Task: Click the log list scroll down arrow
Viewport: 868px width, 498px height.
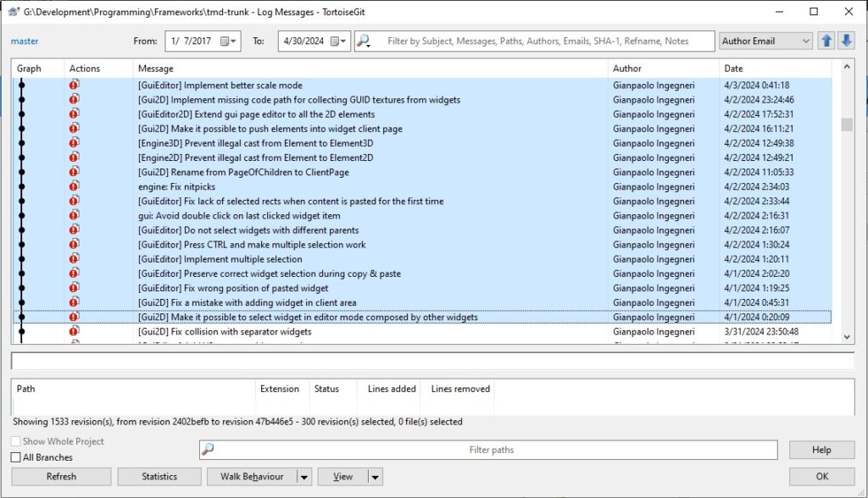Action: (x=847, y=336)
